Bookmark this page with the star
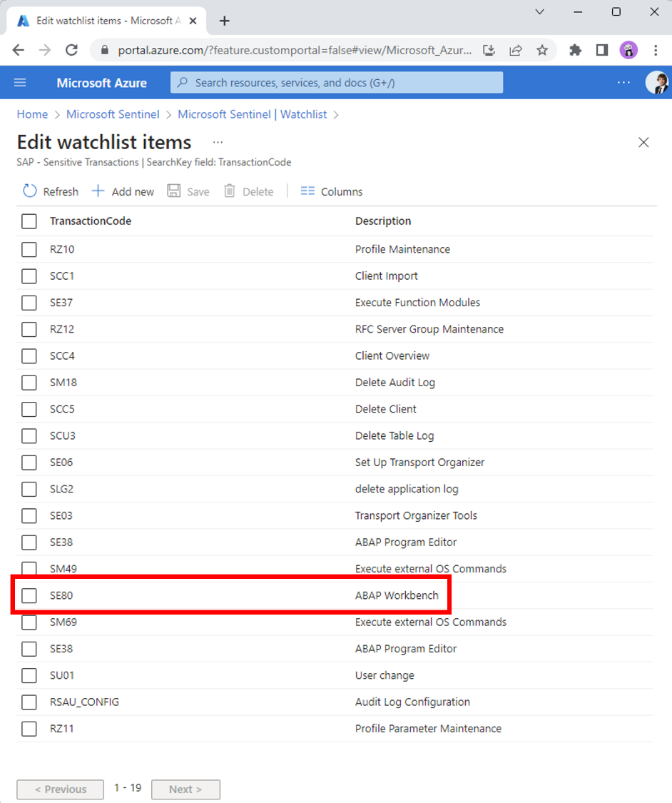Image resolution: width=672 pixels, height=803 pixels. tap(542, 50)
